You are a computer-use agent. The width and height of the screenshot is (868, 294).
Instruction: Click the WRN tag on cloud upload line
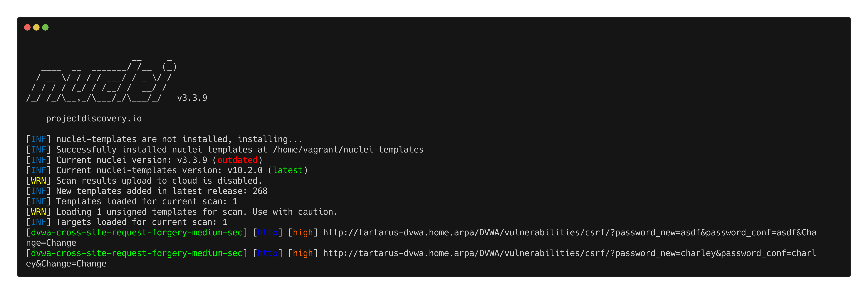[38, 181]
